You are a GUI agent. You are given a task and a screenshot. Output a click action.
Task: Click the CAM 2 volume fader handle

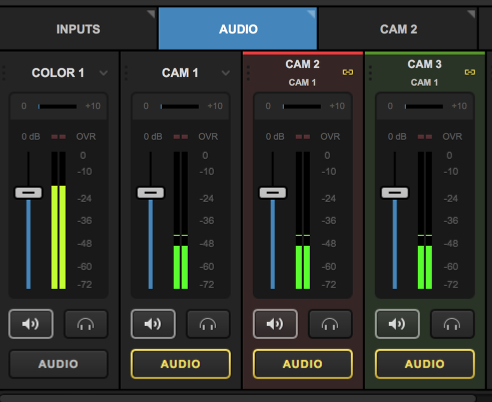pyautogui.click(x=273, y=193)
